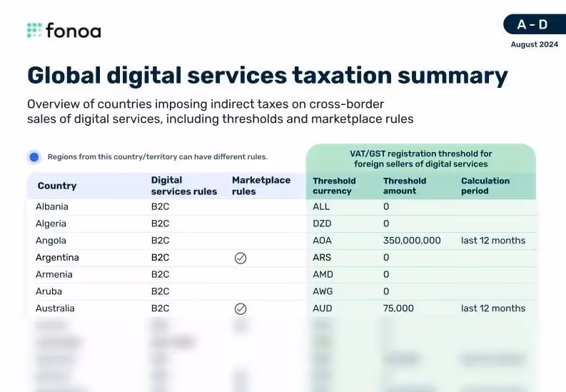
Task: Click the ALL currency code
Action: coord(321,206)
